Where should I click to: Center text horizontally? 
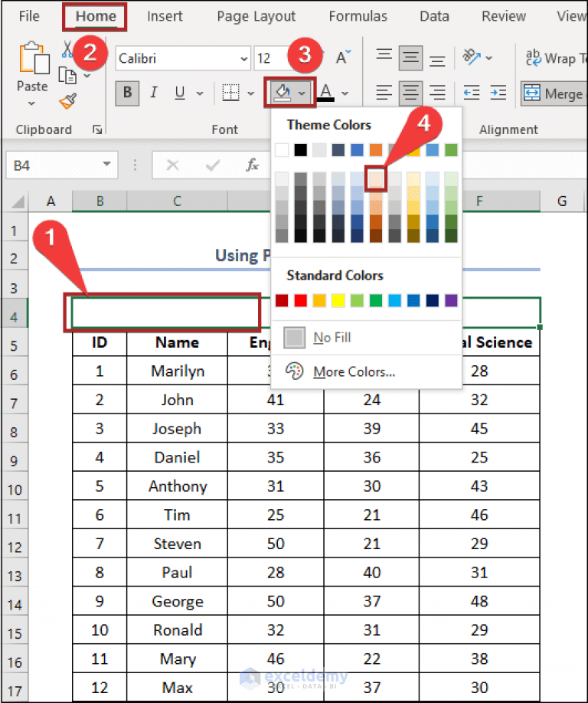click(410, 93)
